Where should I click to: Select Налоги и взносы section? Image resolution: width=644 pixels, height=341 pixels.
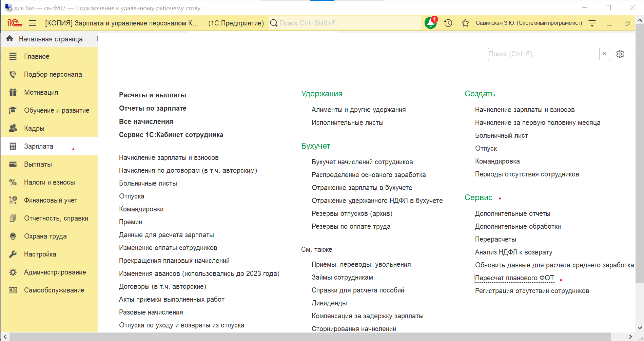pos(49,182)
